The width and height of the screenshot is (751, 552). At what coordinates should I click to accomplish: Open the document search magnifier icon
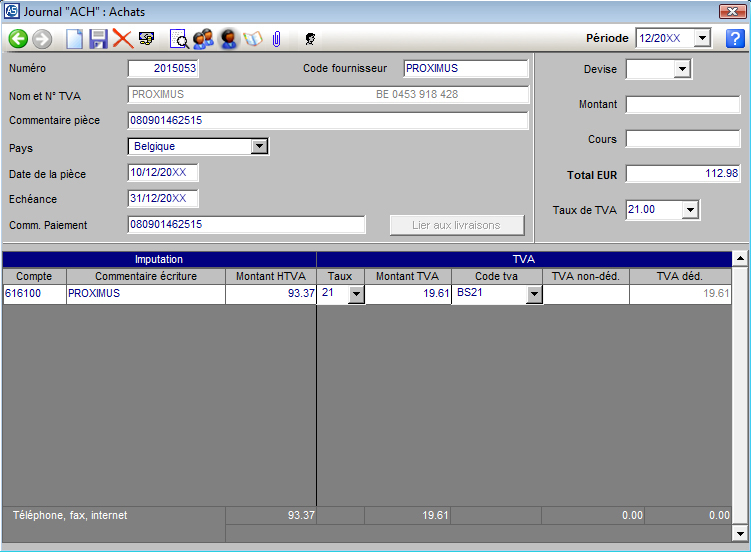coord(179,39)
